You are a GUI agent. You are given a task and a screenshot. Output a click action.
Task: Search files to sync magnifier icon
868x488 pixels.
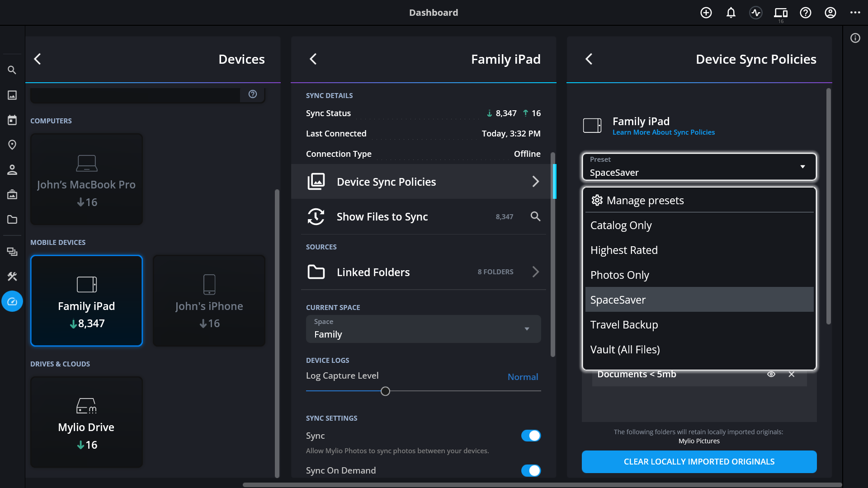click(x=535, y=216)
